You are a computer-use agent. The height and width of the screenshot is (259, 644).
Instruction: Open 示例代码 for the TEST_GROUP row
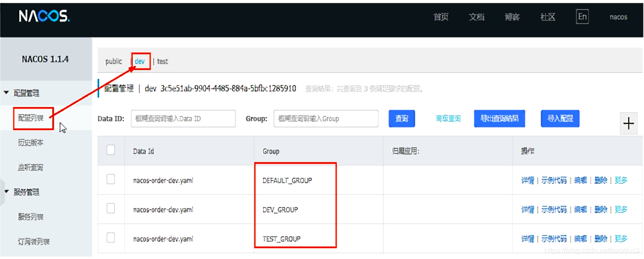point(554,239)
